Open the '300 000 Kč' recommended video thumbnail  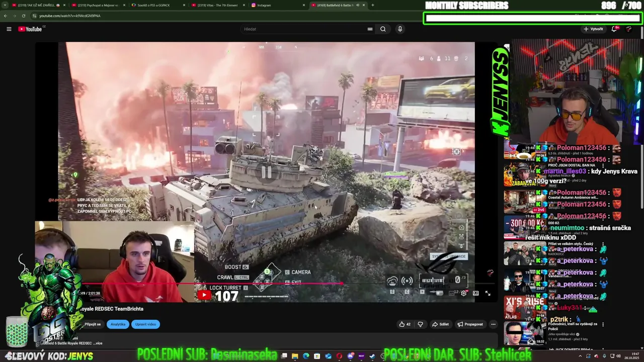pyautogui.click(x=525, y=228)
